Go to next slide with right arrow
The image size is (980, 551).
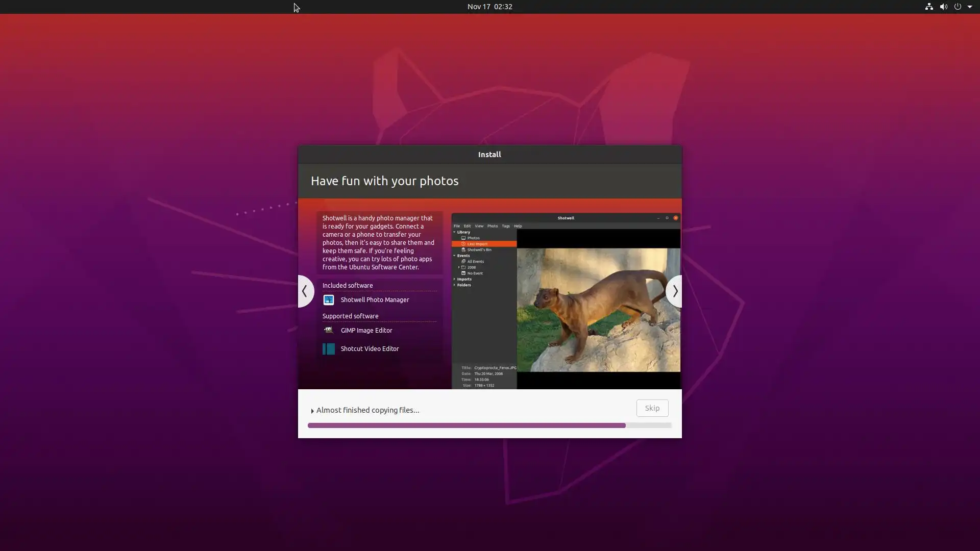coord(675,291)
